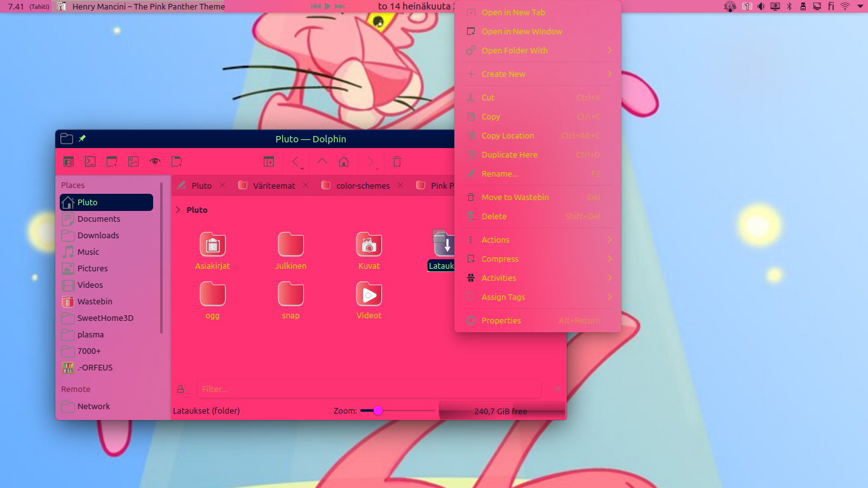Switch to the Pluto tab
The image size is (868, 488).
(201, 186)
